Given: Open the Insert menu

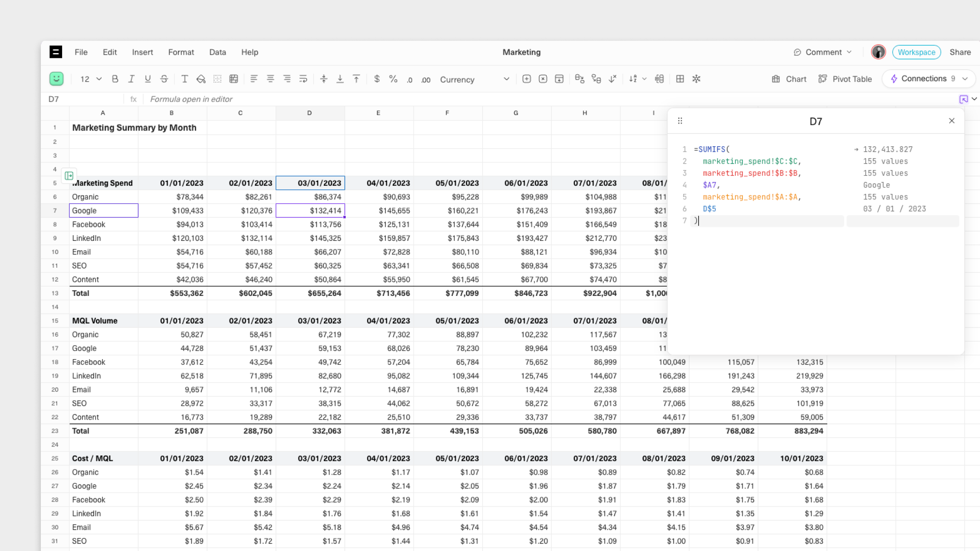Looking at the screenshot, I should tap(143, 52).
